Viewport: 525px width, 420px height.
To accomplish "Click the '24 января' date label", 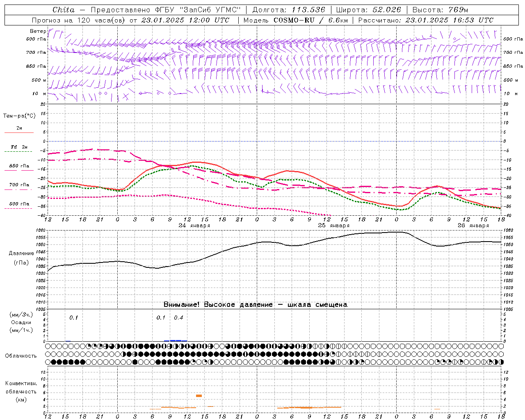I will click(194, 226).
